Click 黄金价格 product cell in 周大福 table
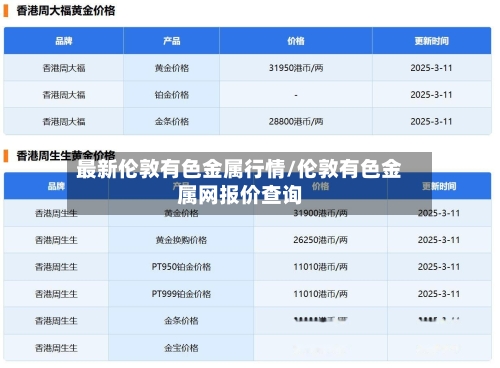 (172, 68)
